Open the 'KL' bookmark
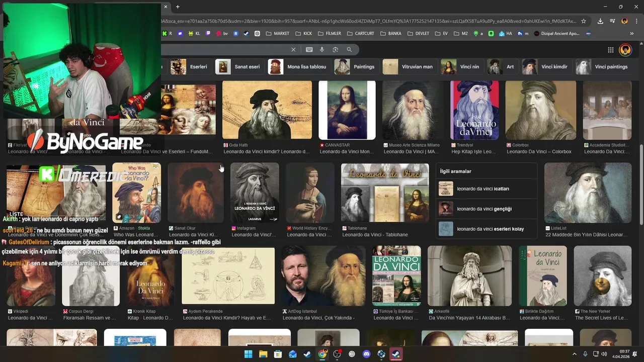The height and width of the screenshot is (362, 644). (x=194, y=34)
